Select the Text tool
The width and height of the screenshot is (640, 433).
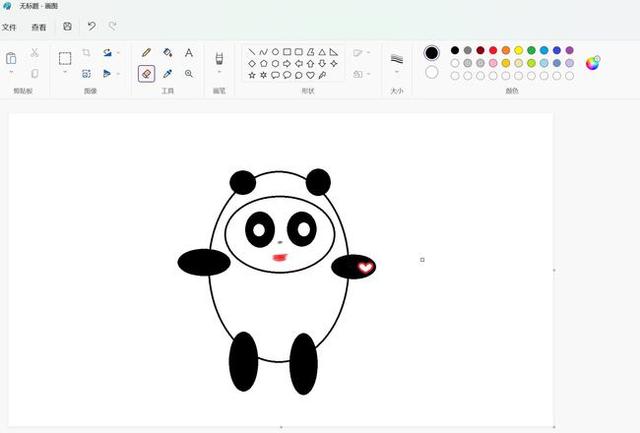tap(189, 52)
